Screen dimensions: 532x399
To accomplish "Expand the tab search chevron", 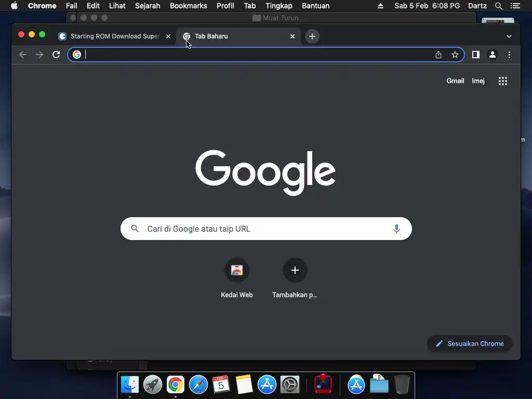I will point(509,36).
